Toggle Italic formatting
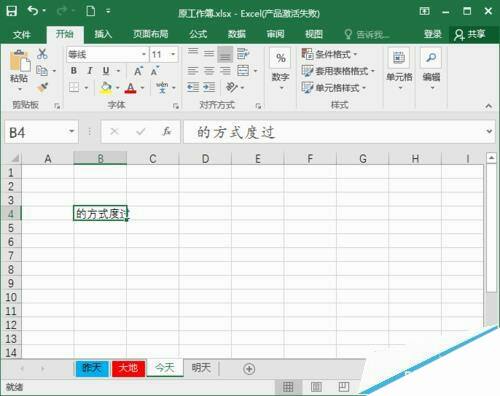 [x=90, y=71]
